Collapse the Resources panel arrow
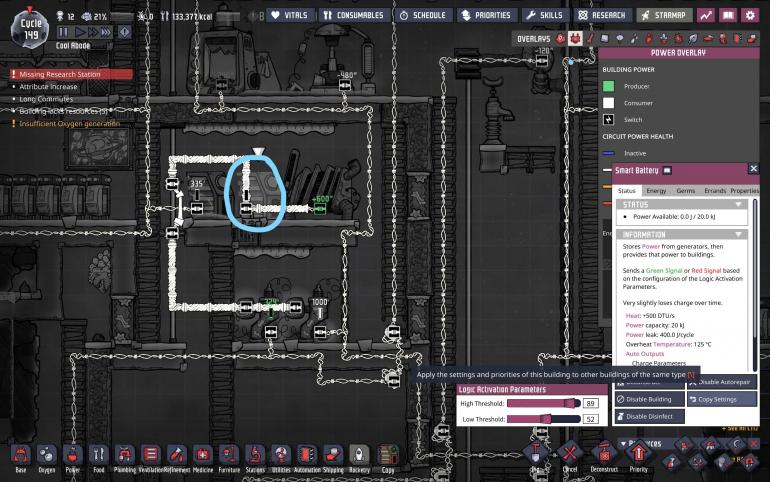 623,444
